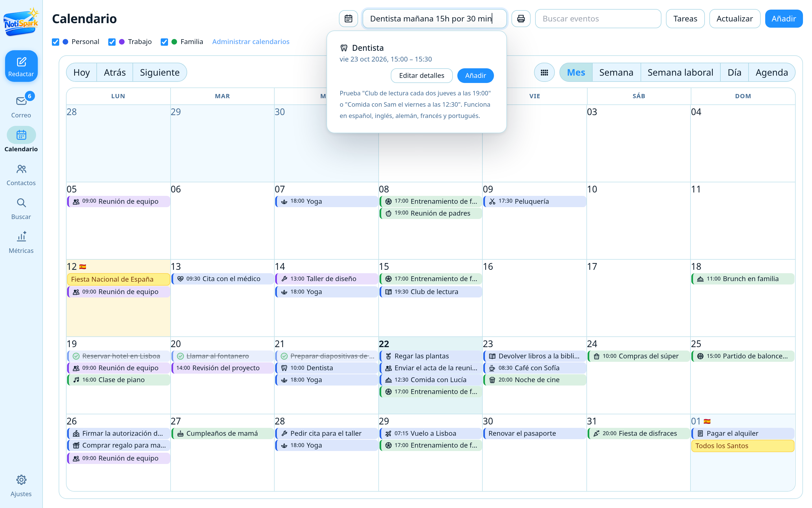Click the Hoy button
Viewport: 812px width, 508px height.
click(81, 72)
